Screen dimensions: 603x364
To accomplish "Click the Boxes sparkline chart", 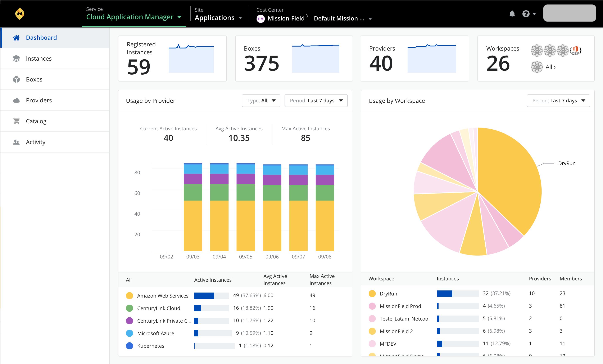I will pyautogui.click(x=316, y=59).
